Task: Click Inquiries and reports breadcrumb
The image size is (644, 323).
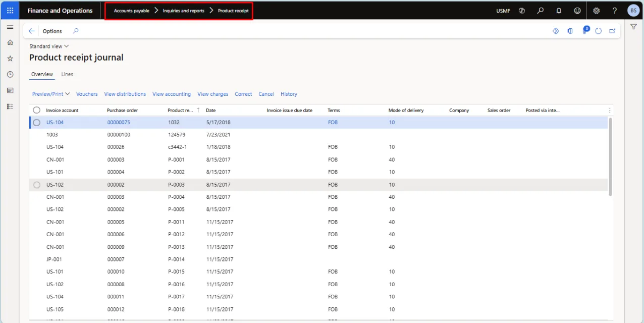Action: point(184,11)
